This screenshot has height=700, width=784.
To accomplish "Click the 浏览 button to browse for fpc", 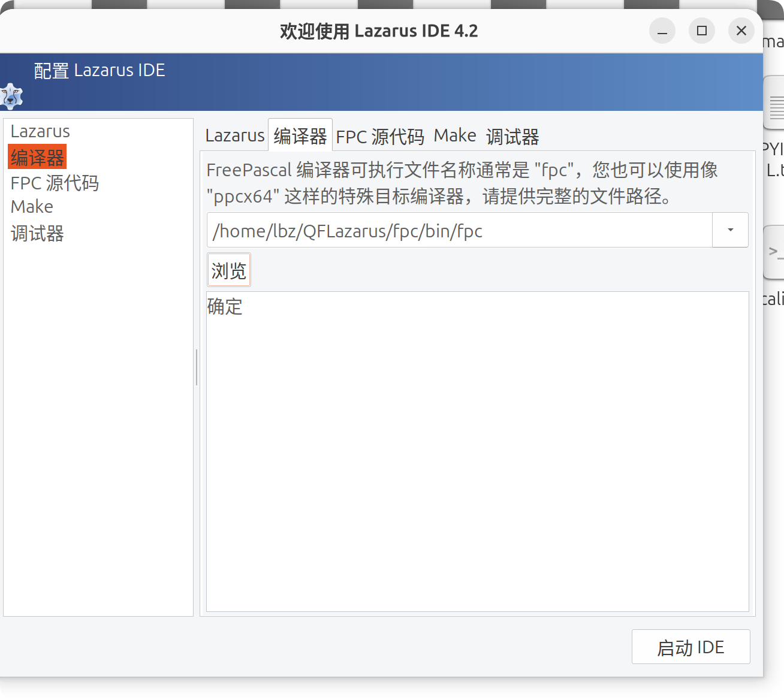I will (228, 270).
